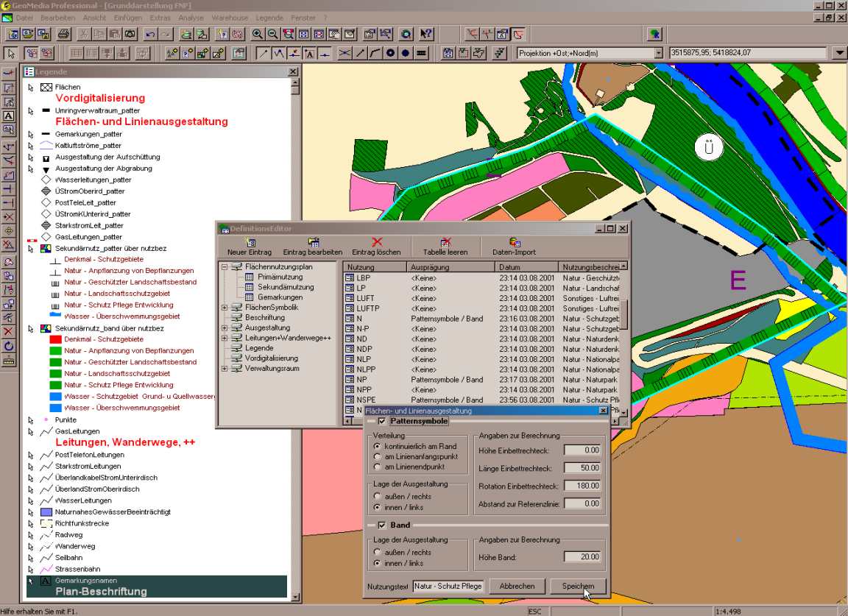Click the Zoom In magnifier tool
The height and width of the screenshot is (616, 848).
[258, 34]
